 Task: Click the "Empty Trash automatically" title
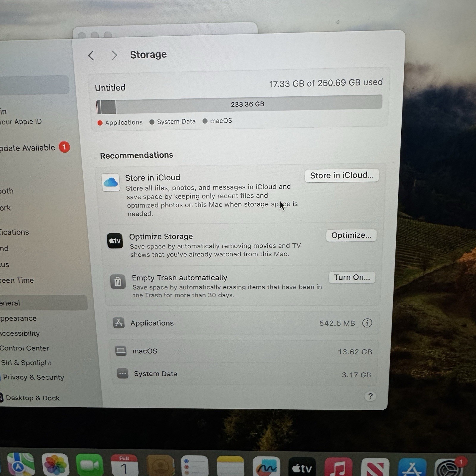click(x=179, y=278)
